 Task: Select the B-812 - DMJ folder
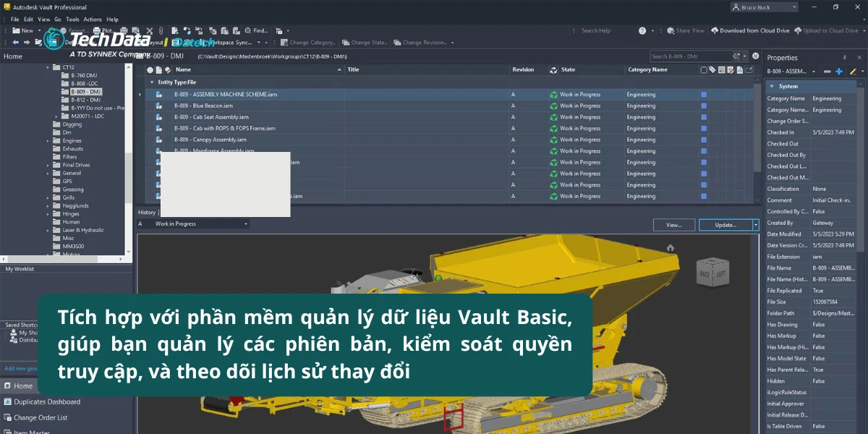coord(85,100)
